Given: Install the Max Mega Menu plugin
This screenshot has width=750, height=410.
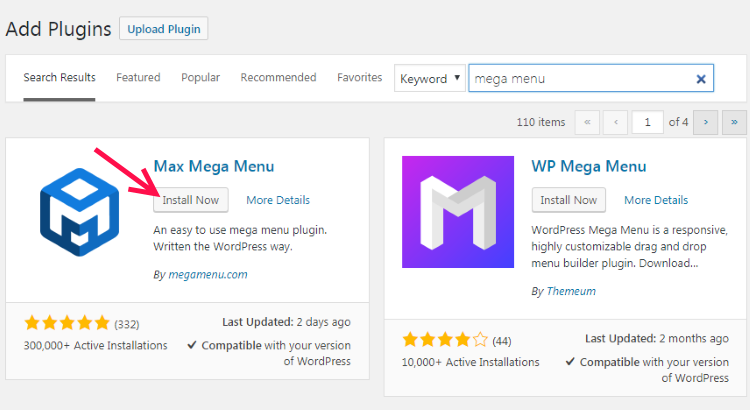Looking at the screenshot, I should click(x=190, y=200).
